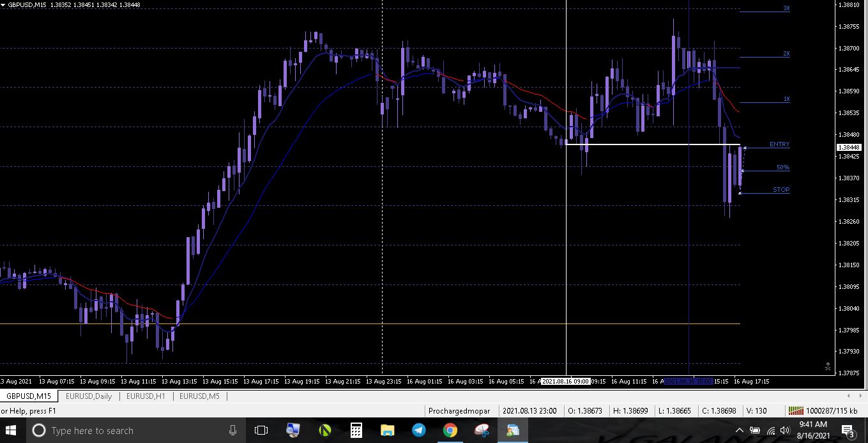The height and width of the screenshot is (443, 868).
Task: Click the computer monitor app taskbar icon
Action: [293, 430]
